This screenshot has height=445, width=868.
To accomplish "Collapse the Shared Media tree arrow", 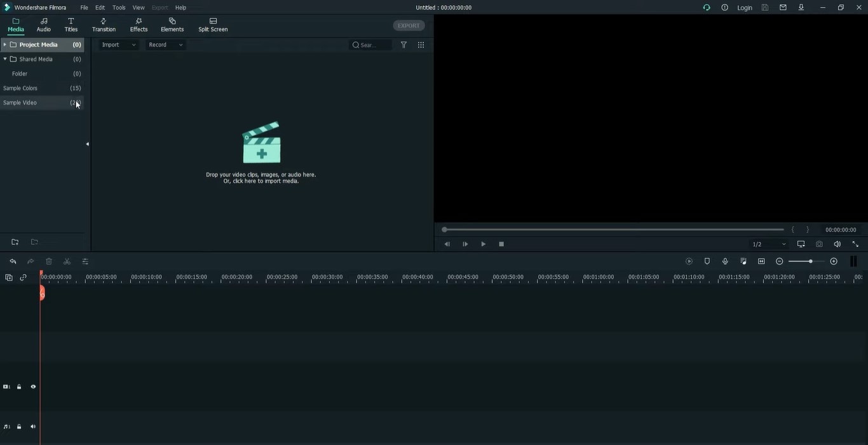I will (x=5, y=59).
